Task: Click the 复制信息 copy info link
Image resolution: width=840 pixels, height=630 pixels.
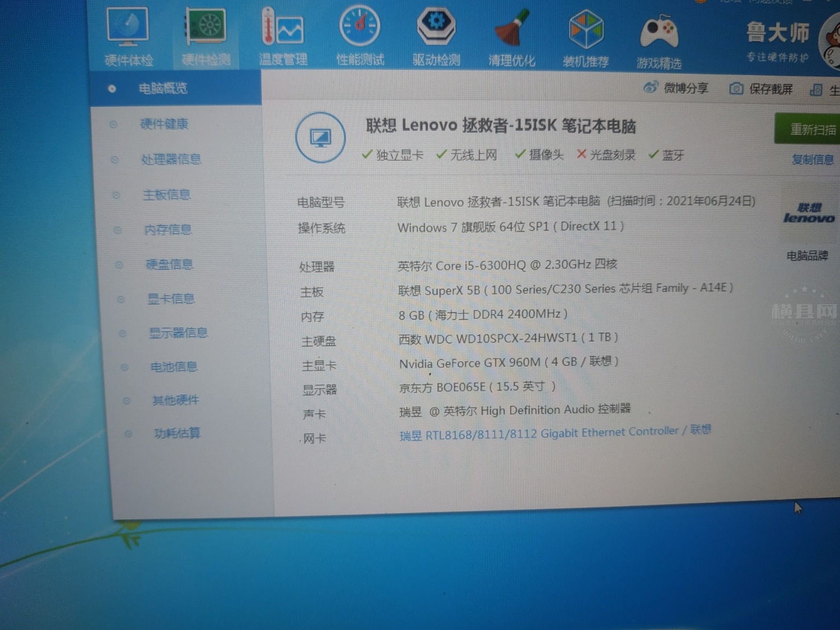Action: [813, 160]
